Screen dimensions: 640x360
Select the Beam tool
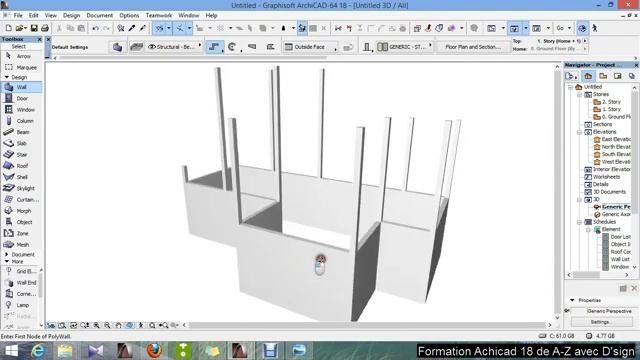point(21,132)
